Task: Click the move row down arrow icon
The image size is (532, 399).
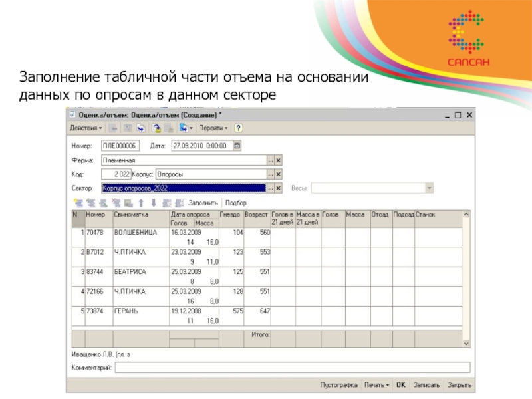Action: tap(152, 203)
